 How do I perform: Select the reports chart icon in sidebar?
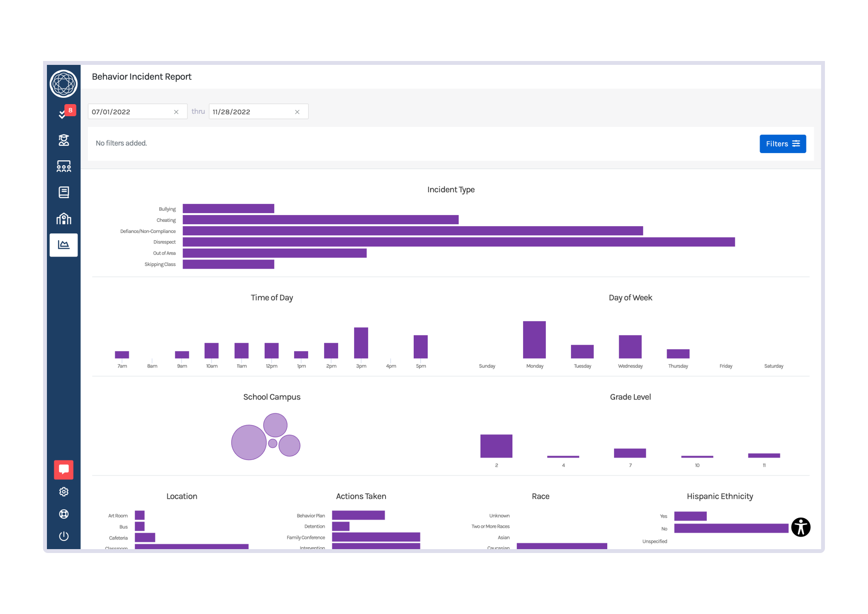(63, 245)
